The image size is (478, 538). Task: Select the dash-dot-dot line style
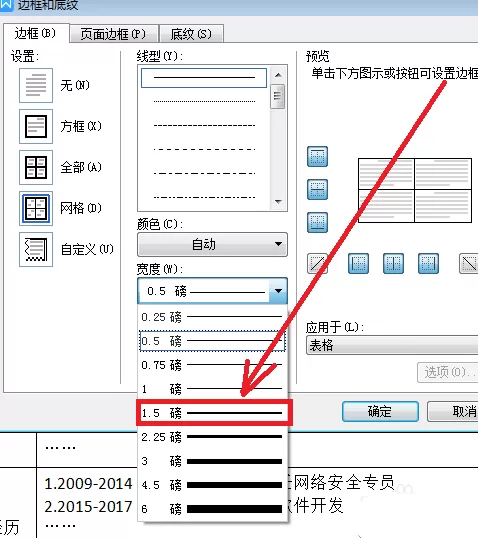[204, 198]
